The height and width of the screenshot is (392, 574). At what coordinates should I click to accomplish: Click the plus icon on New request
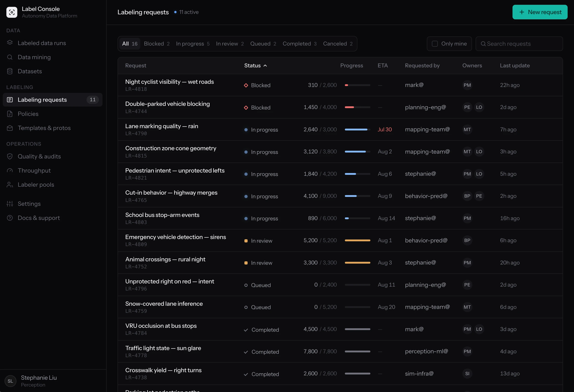pos(522,12)
